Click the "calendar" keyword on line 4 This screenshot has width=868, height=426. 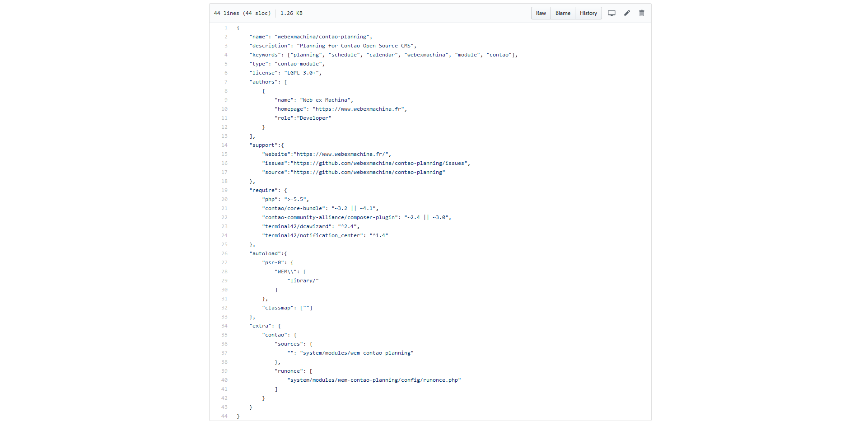[x=382, y=55]
